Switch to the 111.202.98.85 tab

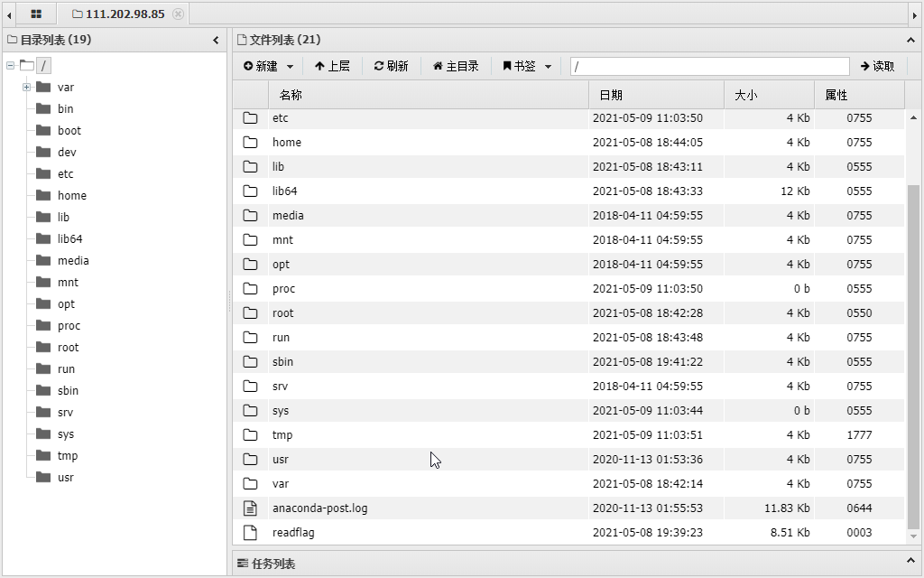click(x=125, y=14)
